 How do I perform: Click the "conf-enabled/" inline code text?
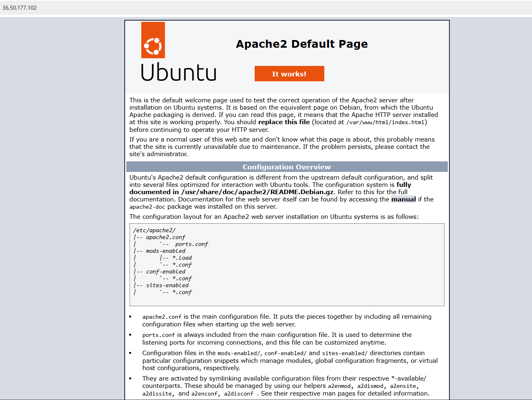click(285, 353)
